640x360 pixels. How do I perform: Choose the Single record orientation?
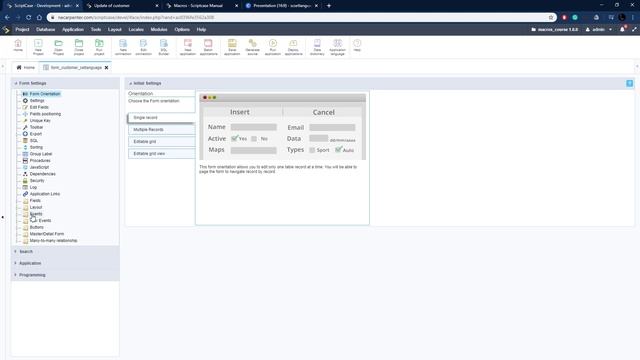[162, 118]
